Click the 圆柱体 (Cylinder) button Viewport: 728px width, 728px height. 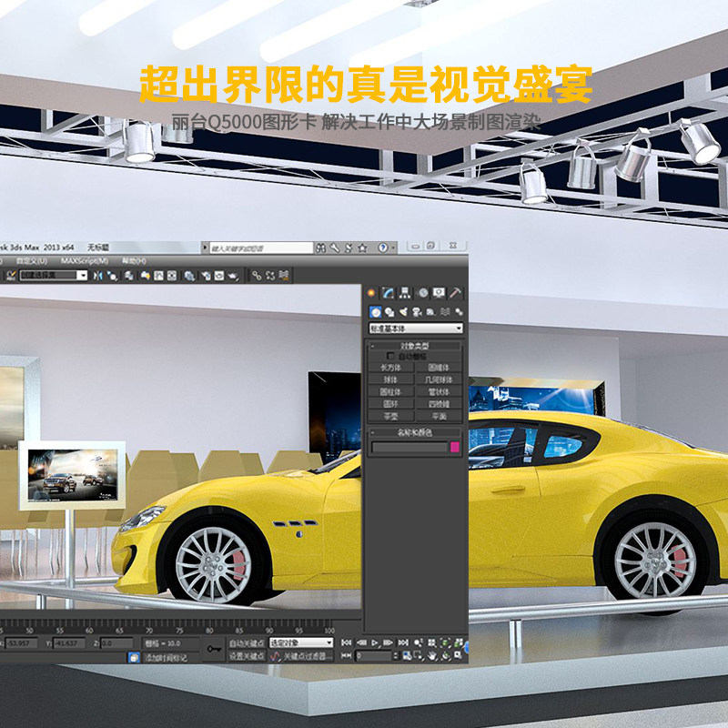pyautogui.click(x=390, y=392)
